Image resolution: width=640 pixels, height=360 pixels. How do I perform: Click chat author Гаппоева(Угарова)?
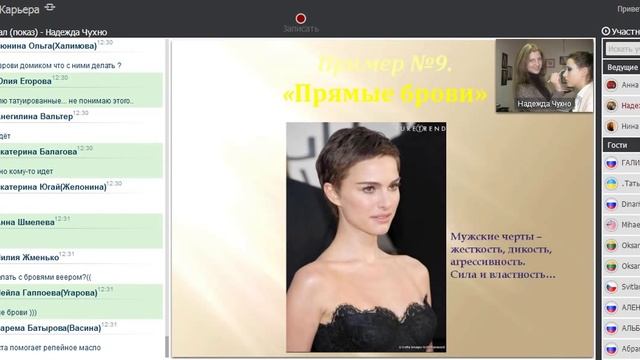tap(49, 293)
